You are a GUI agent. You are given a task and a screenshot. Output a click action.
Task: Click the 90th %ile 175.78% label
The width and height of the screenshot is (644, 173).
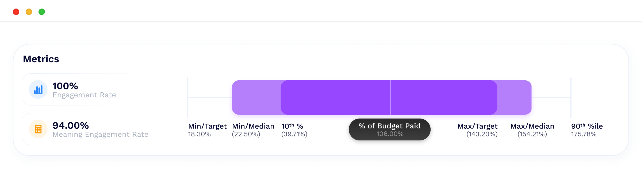(586, 130)
